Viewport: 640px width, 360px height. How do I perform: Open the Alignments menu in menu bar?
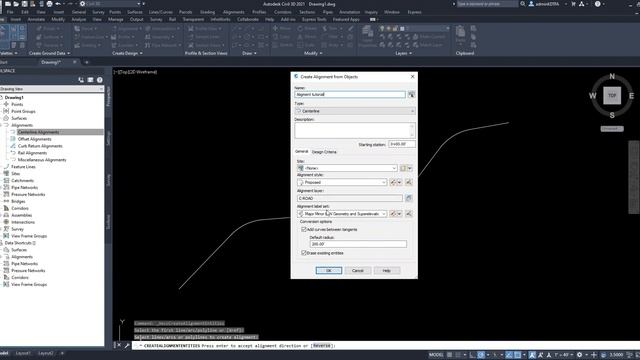(234, 12)
